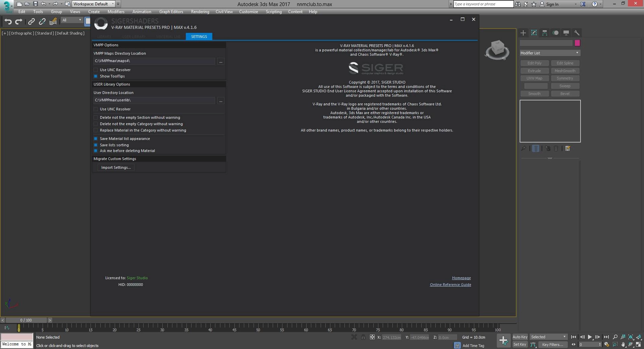The height and width of the screenshot is (349, 644).
Task: Click the time slider 0 / 100 handle
Action: point(26,320)
